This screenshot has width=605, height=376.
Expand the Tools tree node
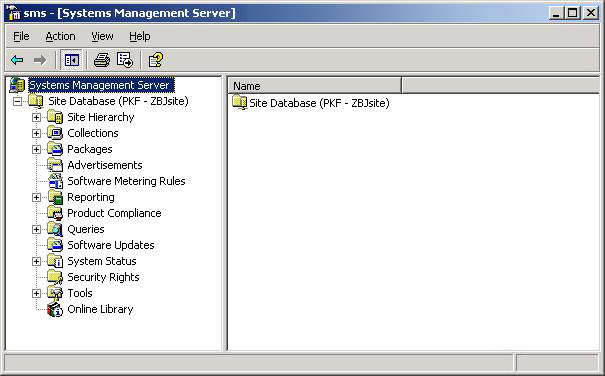[x=36, y=294]
